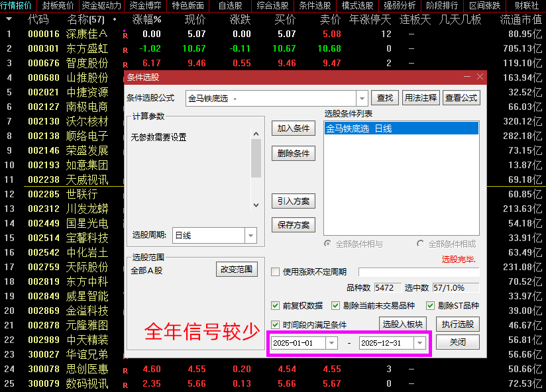Open the end date 2025-12-31 dropdown
This screenshot has width=546, height=392.
419,343
